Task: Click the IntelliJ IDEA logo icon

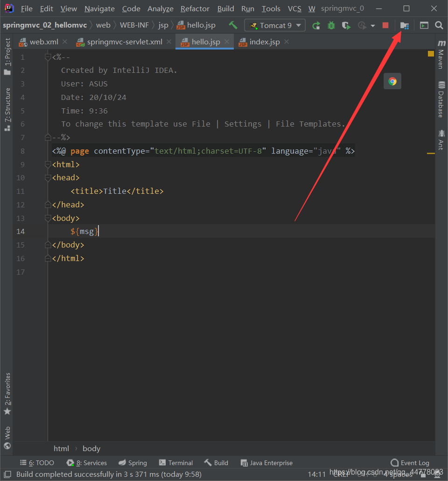Action: (9, 8)
